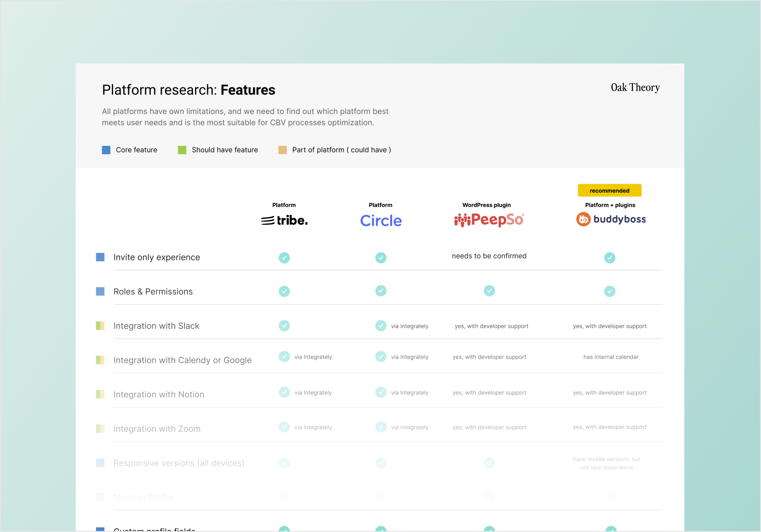Click buddyboss developer support cell in Zoom row
This screenshot has width=761, height=532.
pyautogui.click(x=610, y=427)
